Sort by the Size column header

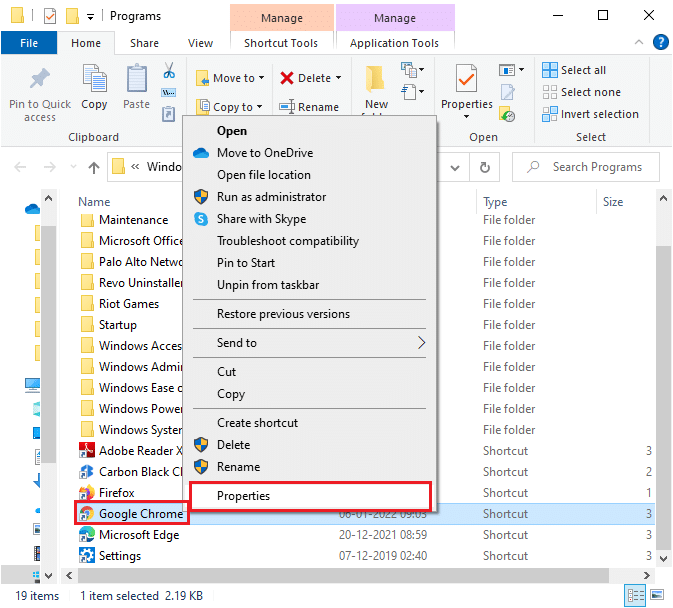tap(613, 202)
